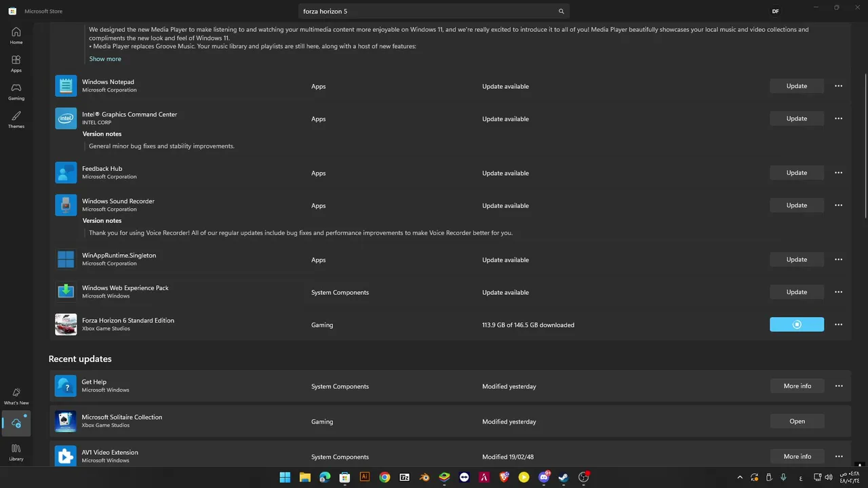Click More info for Get Help
The height and width of the screenshot is (488, 868).
click(x=797, y=386)
